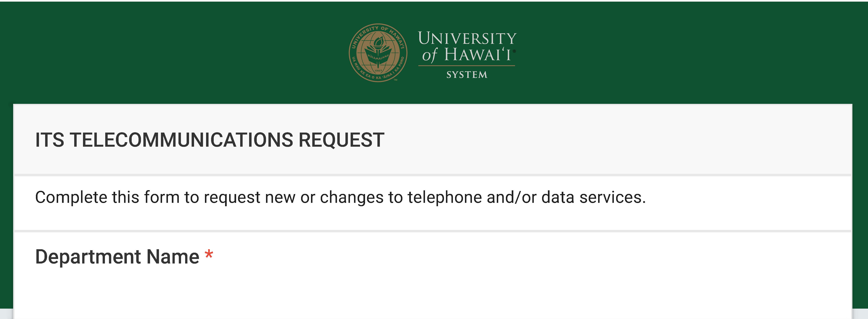The image size is (868, 319).
Task: Click the torch at the seal's center
Action: coord(378,46)
